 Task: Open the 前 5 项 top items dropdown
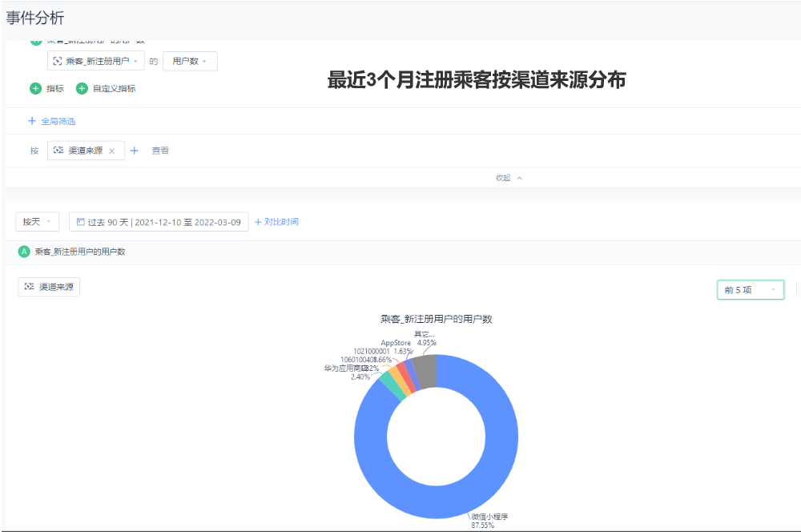tap(750, 290)
